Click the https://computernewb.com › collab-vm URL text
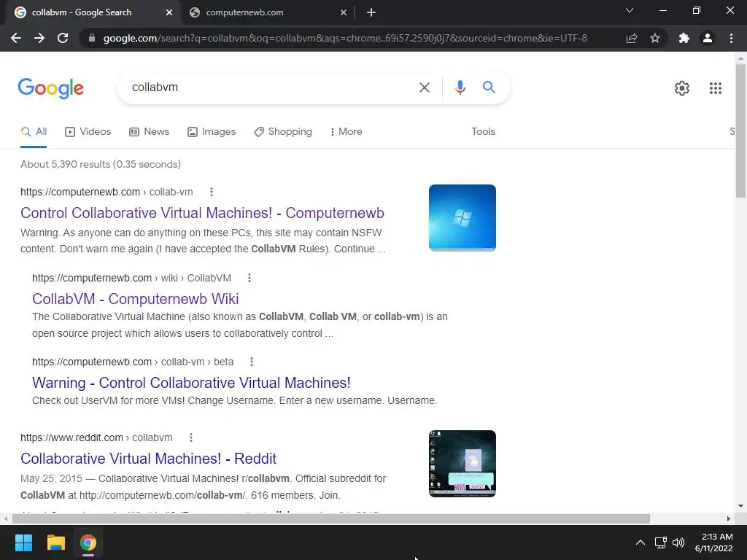Screen dimensions: 747x560 point(107,192)
